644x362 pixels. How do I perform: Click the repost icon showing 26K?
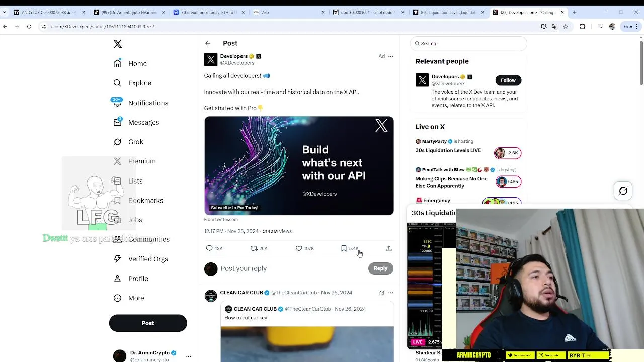(x=259, y=248)
